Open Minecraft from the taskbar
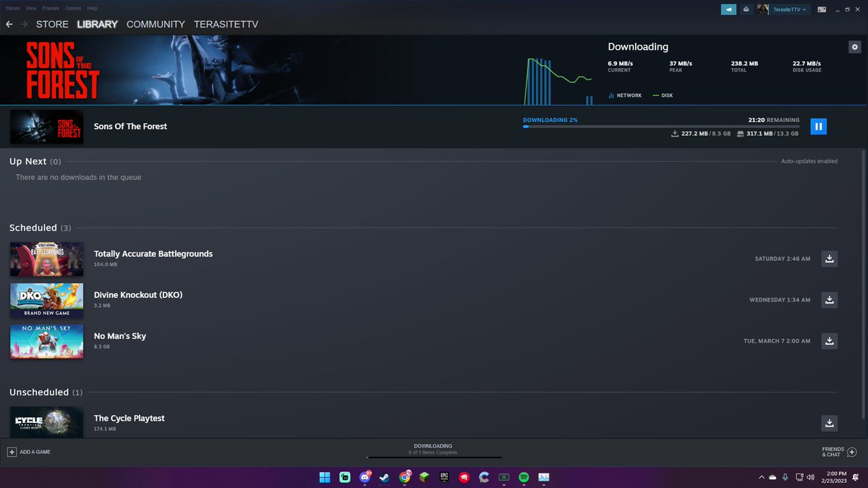This screenshot has height=488, width=868. tap(425, 477)
